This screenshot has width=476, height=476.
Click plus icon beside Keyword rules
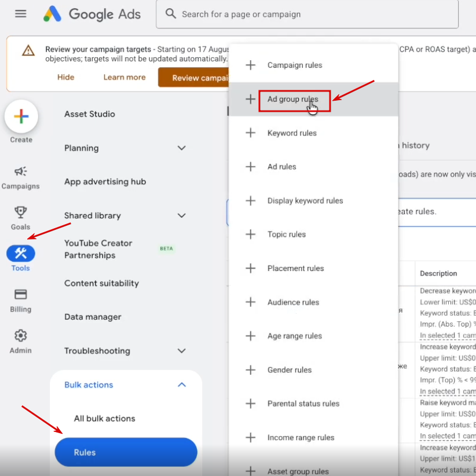[250, 133]
